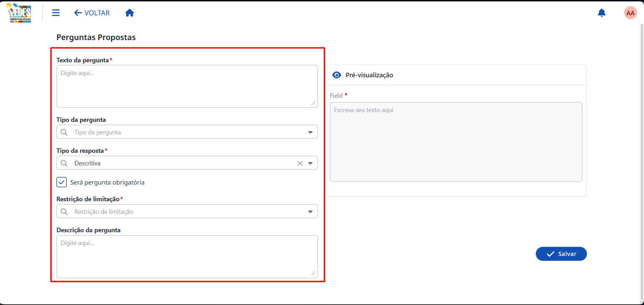Click the Pré-visualização eye icon
This screenshot has height=305, width=644.
point(336,75)
